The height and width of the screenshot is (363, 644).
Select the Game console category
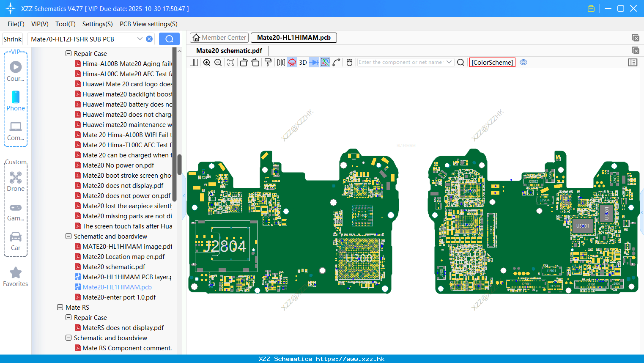(x=16, y=212)
